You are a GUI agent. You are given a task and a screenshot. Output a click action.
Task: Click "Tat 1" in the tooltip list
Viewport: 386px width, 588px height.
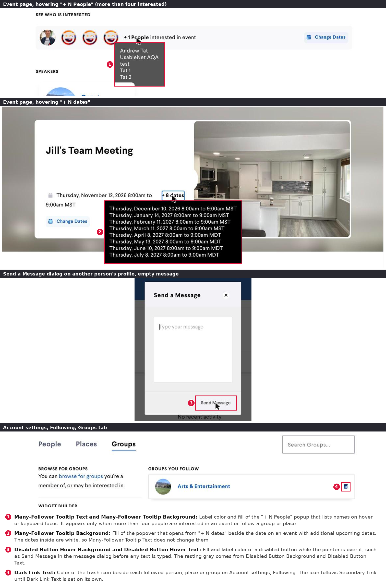[125, 70]
